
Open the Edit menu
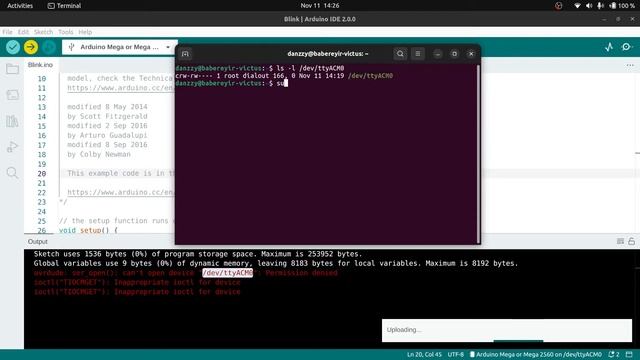click(23, 32)
